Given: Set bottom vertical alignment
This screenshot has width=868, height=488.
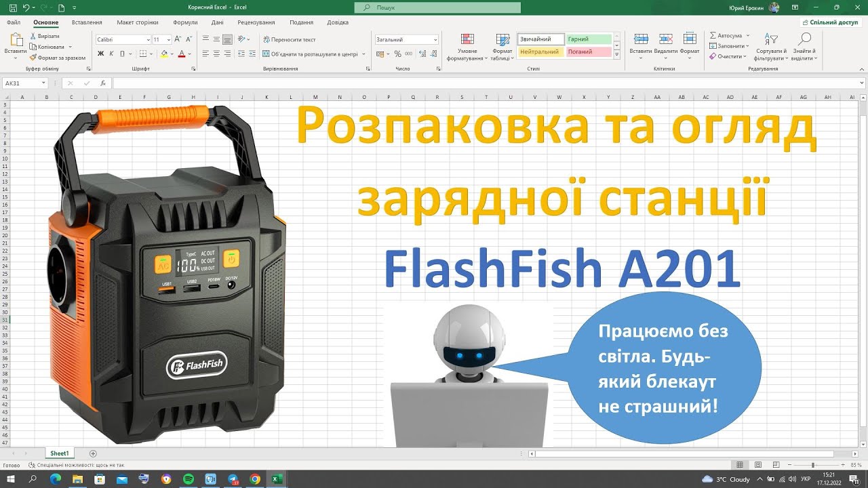Looking at the screenshot, I should [227, 40].
